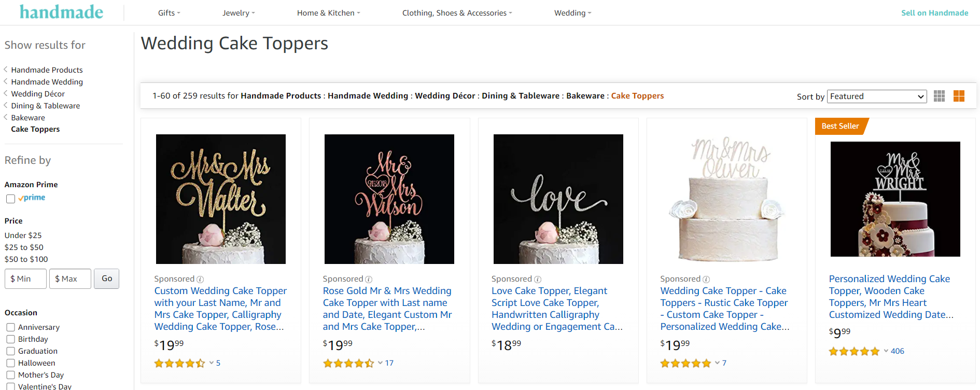The height and width of the screenshot is (390, 980).
Task: Check the Halloween occasion filter
Action: (10, 363)
